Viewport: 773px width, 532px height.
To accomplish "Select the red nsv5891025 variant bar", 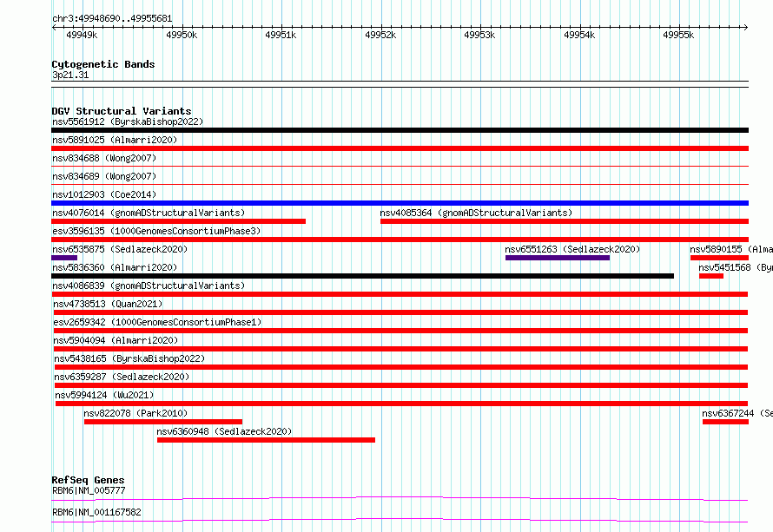I will pyautogui.click(x=400, y=148).
